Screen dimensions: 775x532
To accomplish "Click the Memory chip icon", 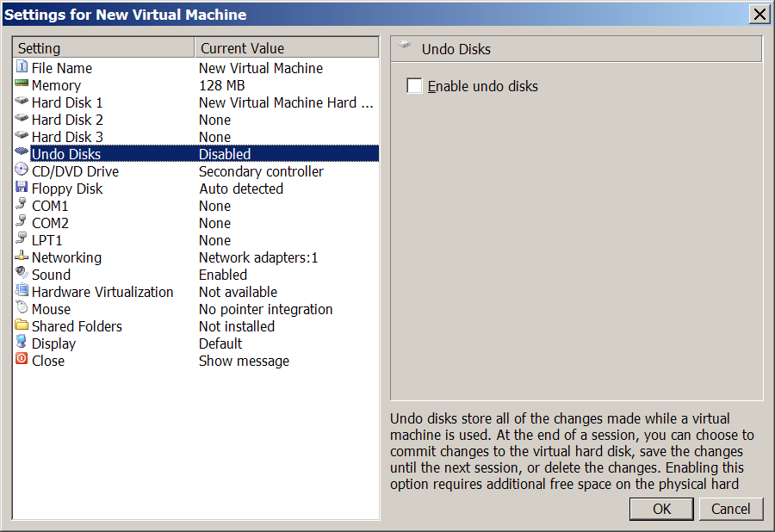I will coord(22,84).
